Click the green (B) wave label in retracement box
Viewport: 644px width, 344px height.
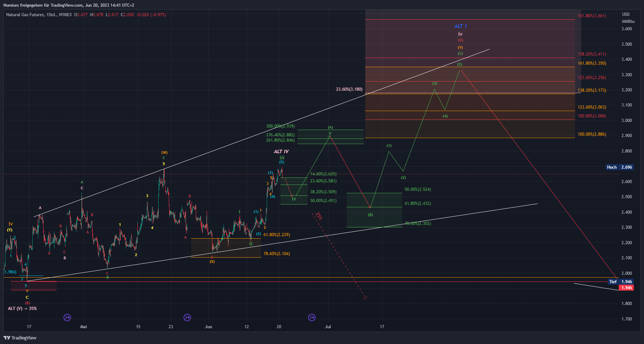(x=370, y=215)
